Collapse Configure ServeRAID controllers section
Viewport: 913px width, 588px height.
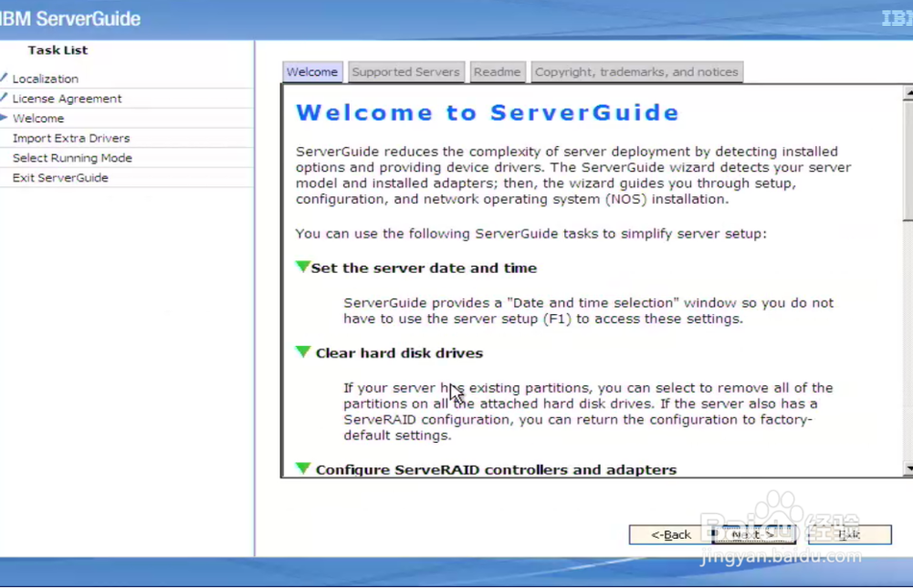tap(303, 468)
